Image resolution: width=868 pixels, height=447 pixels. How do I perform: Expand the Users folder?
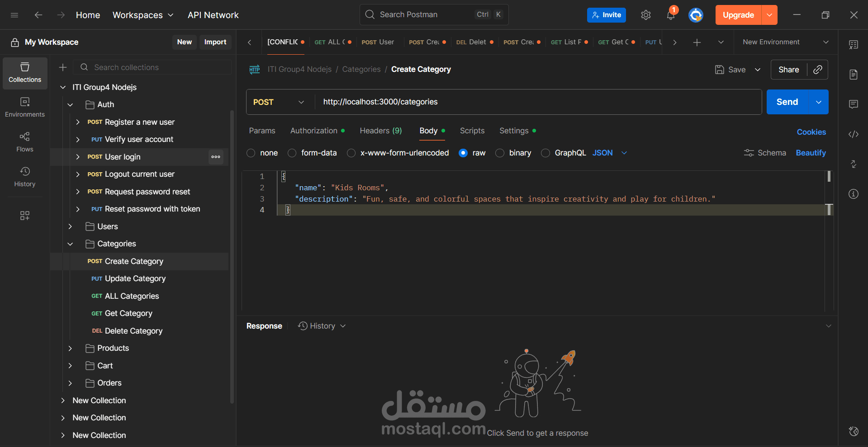(70, 226)
